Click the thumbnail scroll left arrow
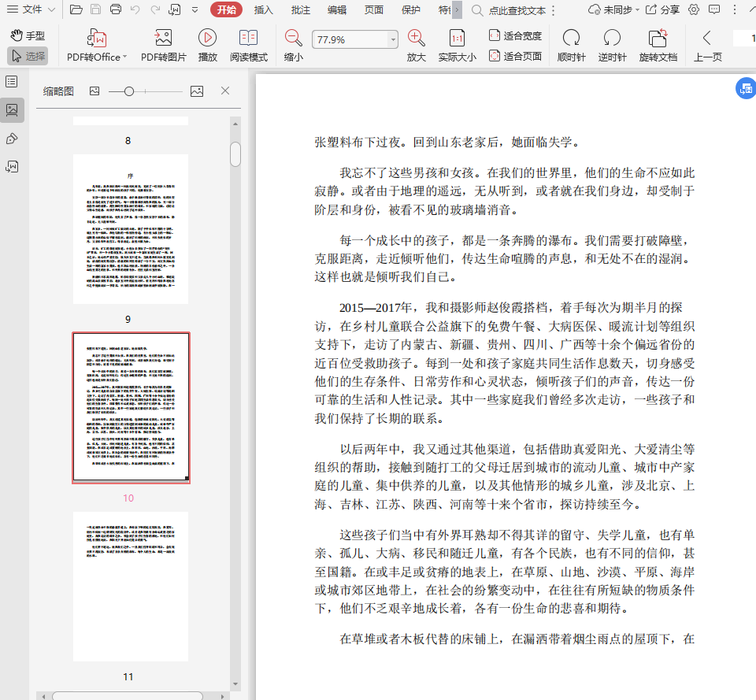The height and width of the screenshot is (700, 756). (43, 695)
